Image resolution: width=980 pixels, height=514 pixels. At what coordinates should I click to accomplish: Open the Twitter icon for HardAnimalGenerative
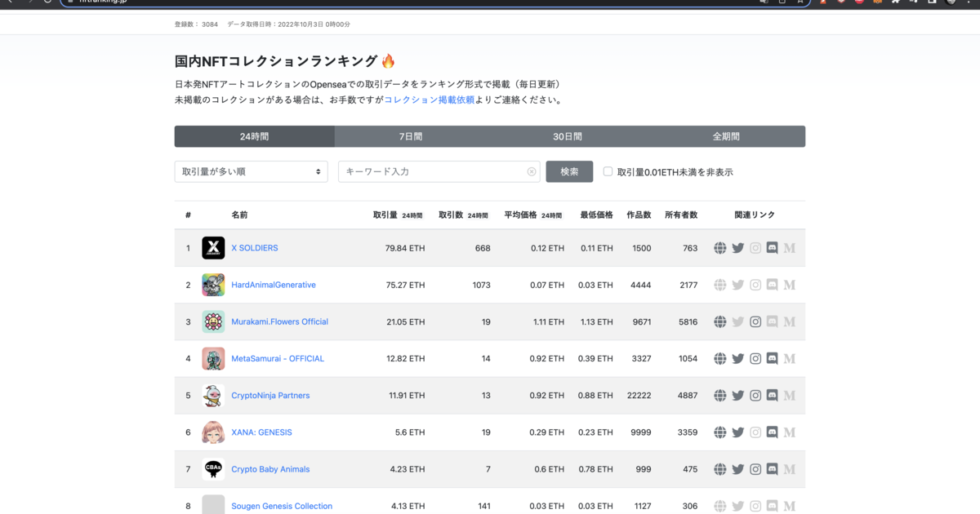click(x=737, y=285)
